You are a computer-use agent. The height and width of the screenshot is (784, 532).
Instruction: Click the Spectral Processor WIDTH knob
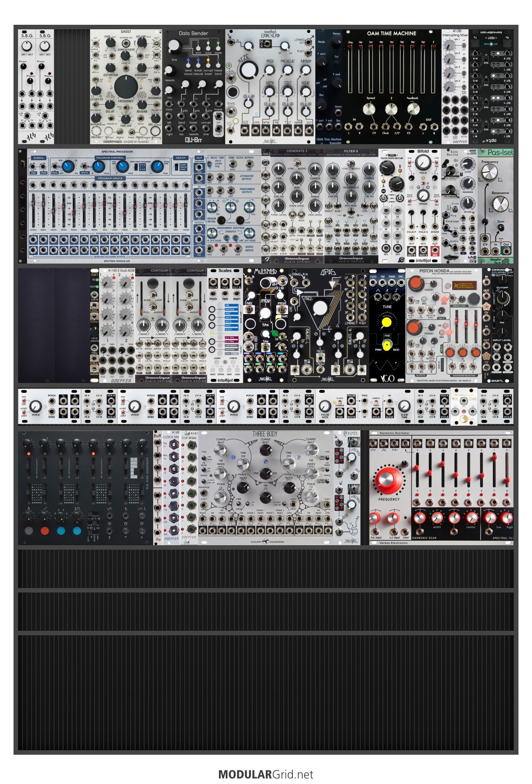(99, 166)
